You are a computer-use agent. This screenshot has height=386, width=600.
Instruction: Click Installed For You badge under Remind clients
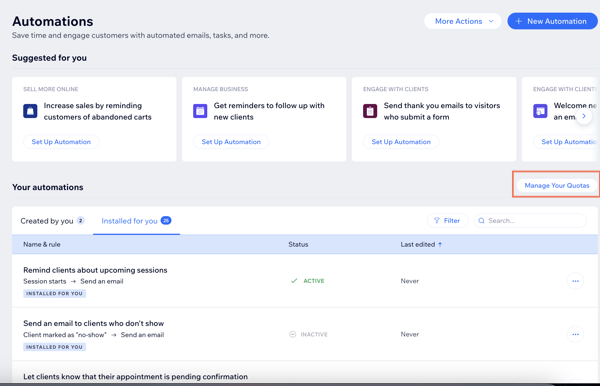point(54,293)
